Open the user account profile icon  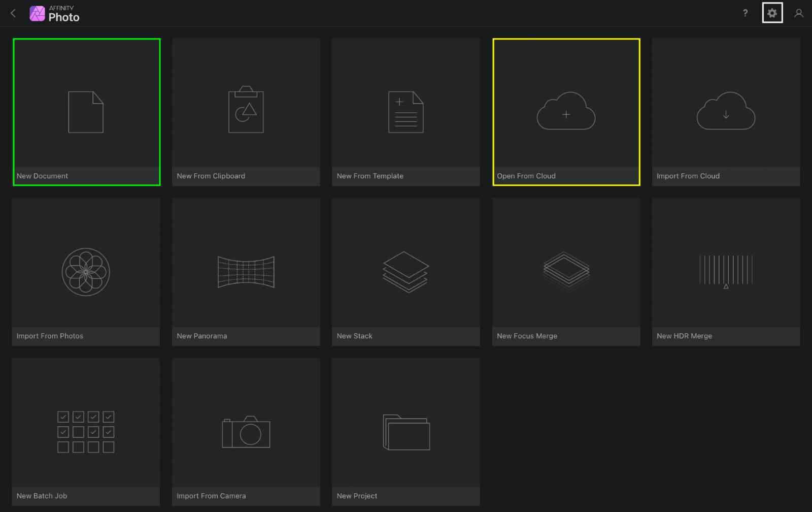[x=799, y=13]
